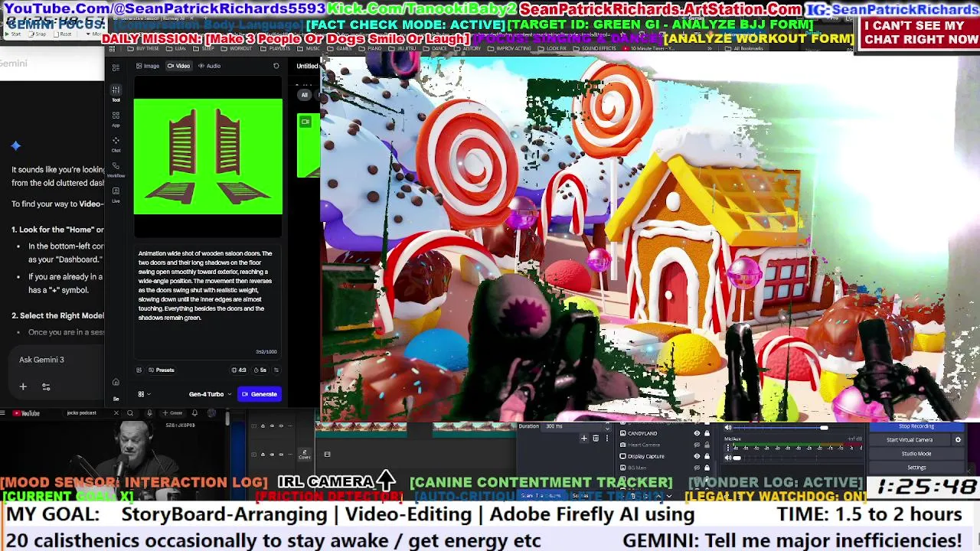The width and height of the screenshot is (980, 551).
Task: Open OBS Settings button
Action: click(916, 468)
